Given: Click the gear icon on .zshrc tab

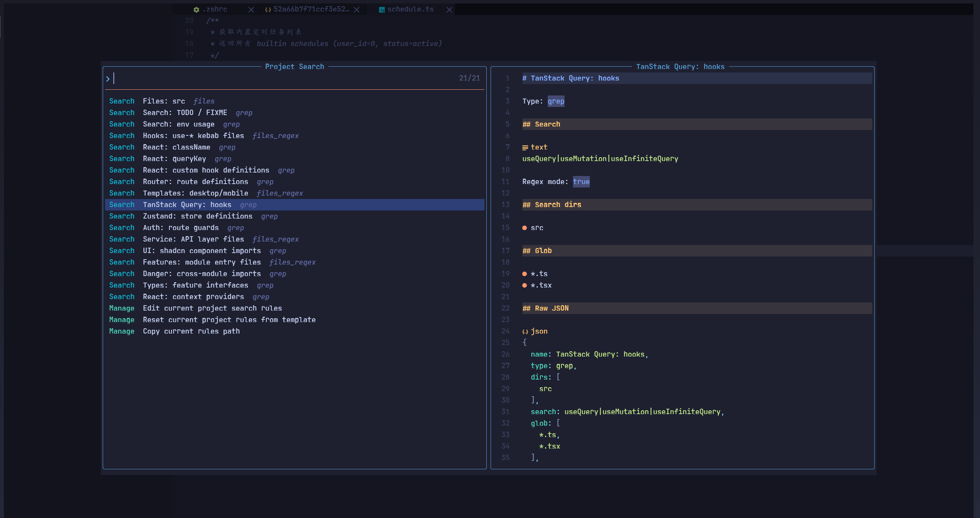Looking at the screenshot, I should click(196, 10).
